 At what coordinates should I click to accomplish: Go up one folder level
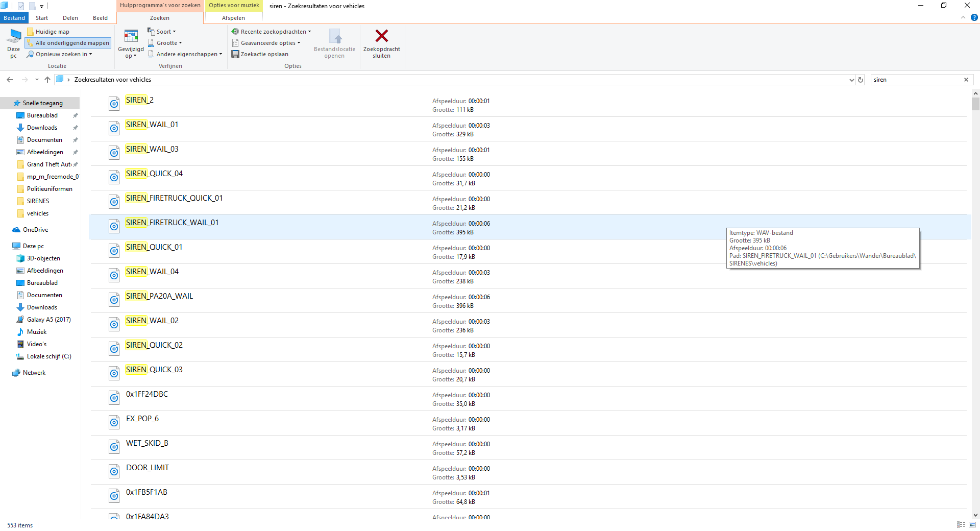pos(47,80)
